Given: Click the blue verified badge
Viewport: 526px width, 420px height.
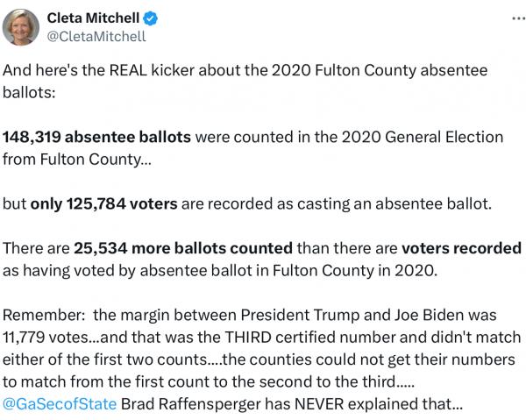Looking at the screenshot, I should (176, 18).
